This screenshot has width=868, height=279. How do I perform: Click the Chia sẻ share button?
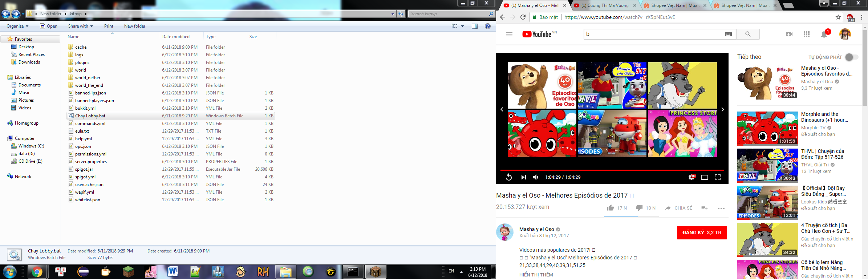678,208
